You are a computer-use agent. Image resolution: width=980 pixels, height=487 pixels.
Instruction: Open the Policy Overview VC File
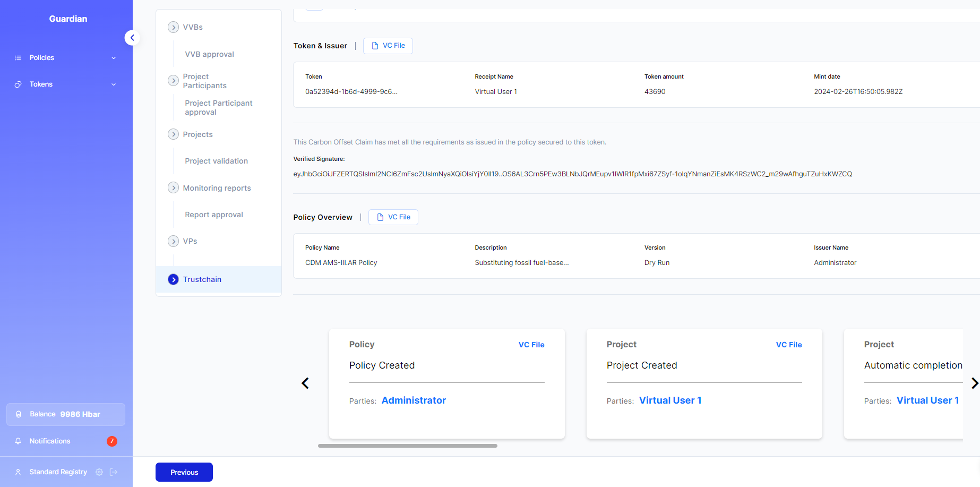click(x=393, y=217)
